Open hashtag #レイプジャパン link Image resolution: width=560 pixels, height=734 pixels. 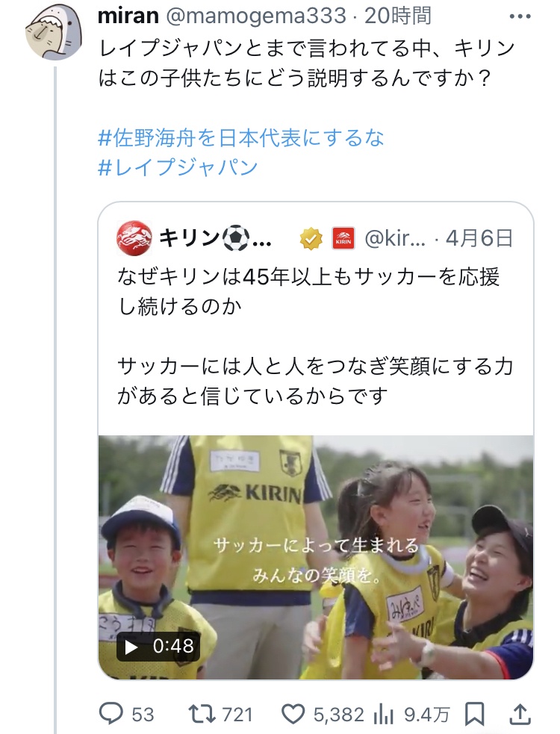(x=178, y=167)
